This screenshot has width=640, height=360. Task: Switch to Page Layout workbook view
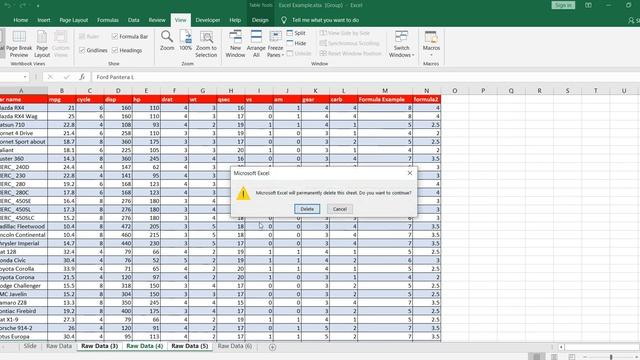click(x=42, y=44)
